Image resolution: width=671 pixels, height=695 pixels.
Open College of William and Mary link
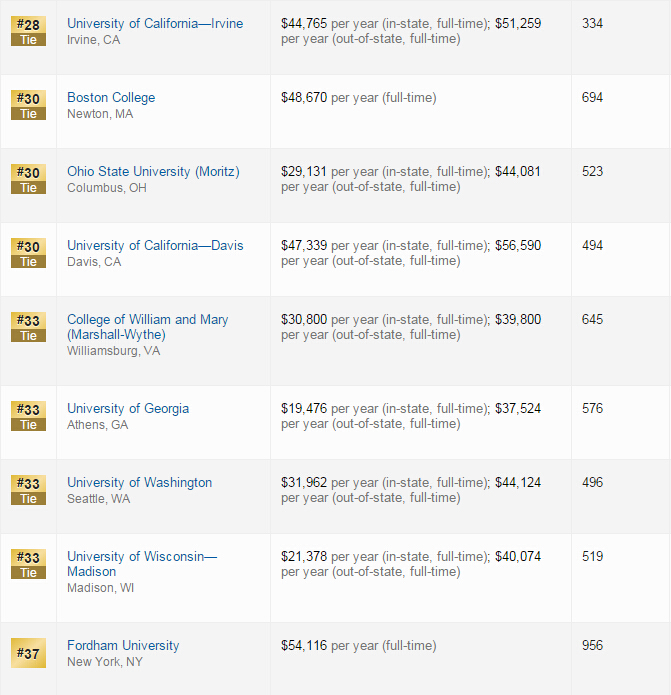(148, 327)
